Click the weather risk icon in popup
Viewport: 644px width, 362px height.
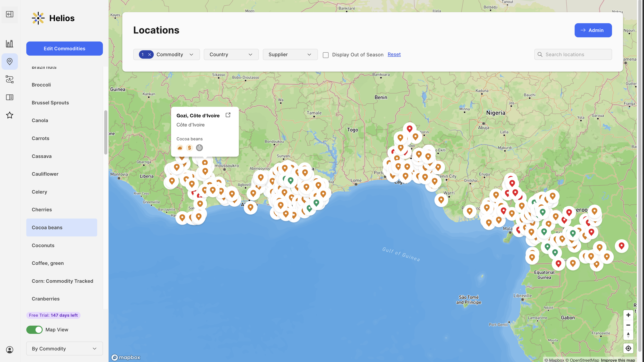point(180,148)
